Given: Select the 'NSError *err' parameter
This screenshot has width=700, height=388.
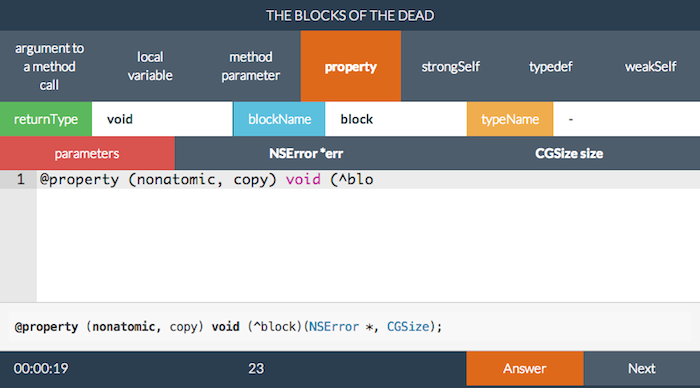Looking at the screenshot, I should click(x=306, y=154).
